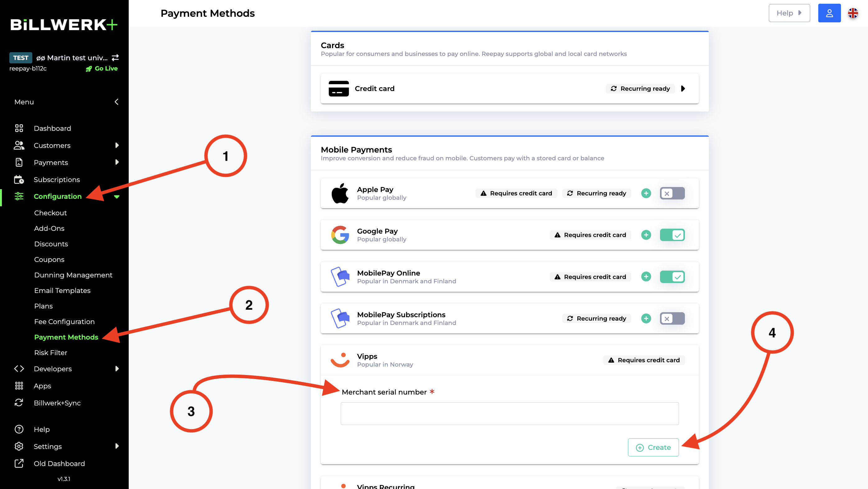The width and height of the screenshot is (868, 489).
Task: Open Email Templates
Action: [62, 290]
